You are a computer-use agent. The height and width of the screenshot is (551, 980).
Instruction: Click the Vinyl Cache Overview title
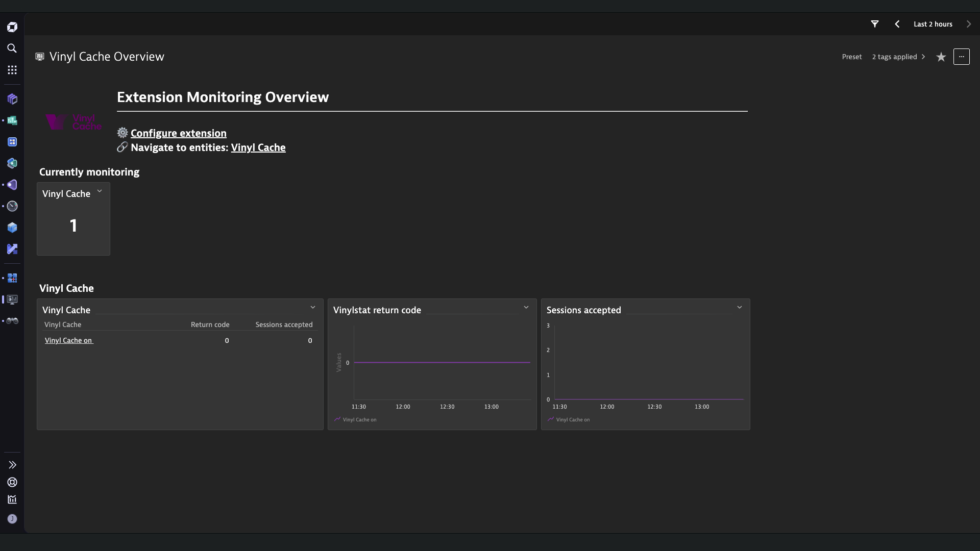coord(107,57)
